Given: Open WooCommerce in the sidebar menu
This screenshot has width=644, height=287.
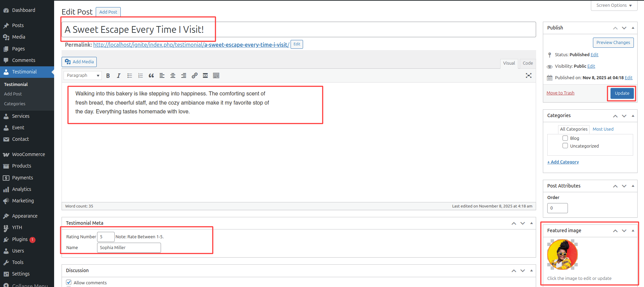Looking at the screenshot, I should click(x=28, y=154).
